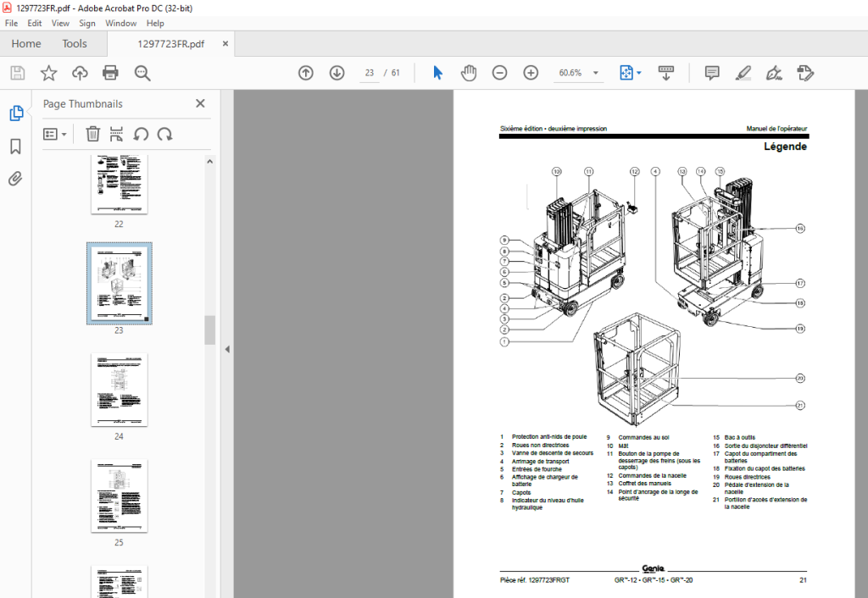Close the 1297723FR.pdf tab

[225, 44]
